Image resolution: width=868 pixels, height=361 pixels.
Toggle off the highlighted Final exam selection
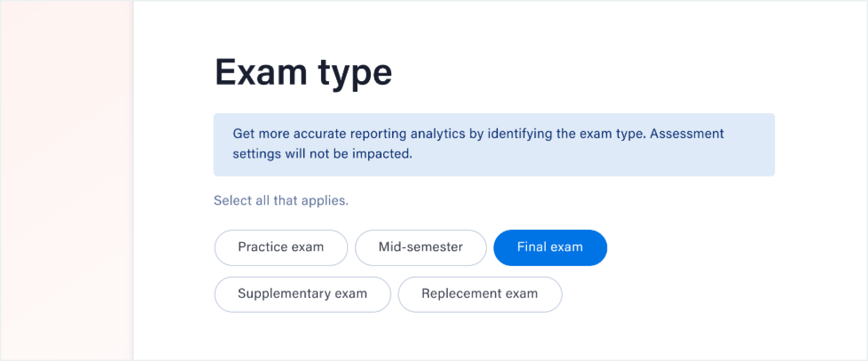pos(550,247)
